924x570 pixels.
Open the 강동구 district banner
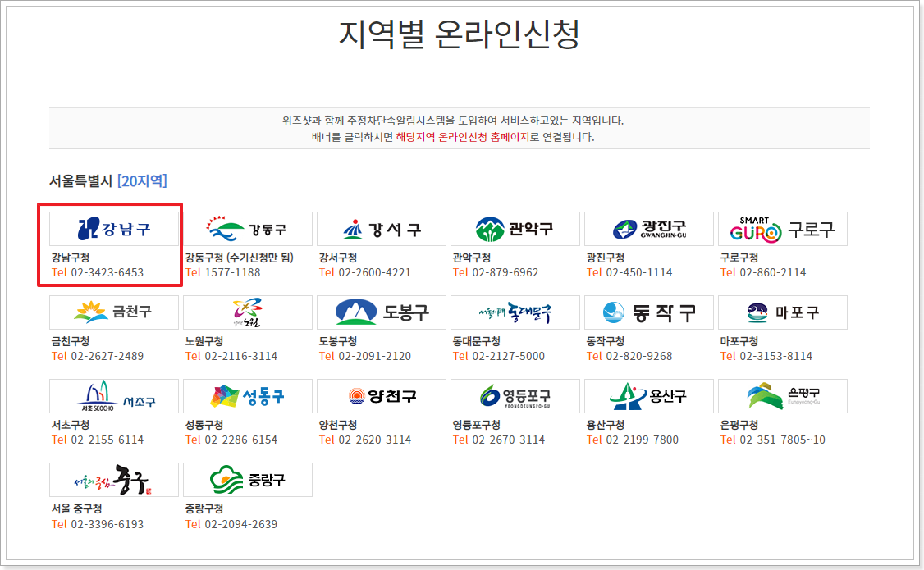248,229
